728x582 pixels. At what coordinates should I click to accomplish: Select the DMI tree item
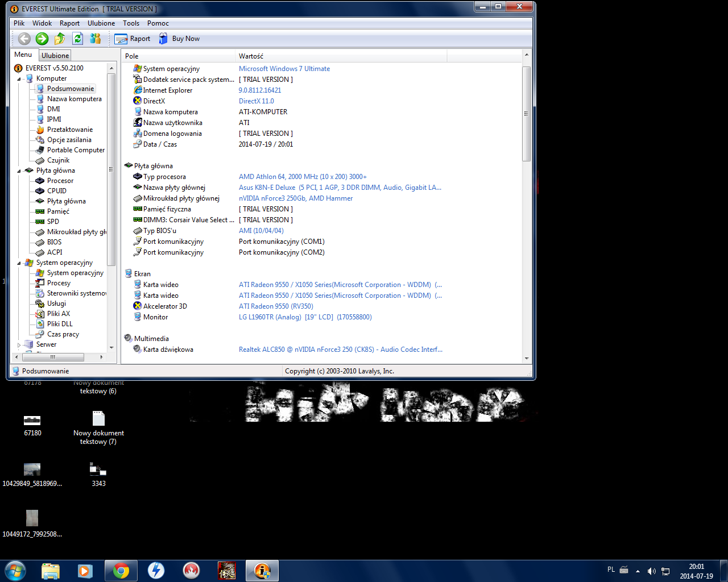pos(53,109)
